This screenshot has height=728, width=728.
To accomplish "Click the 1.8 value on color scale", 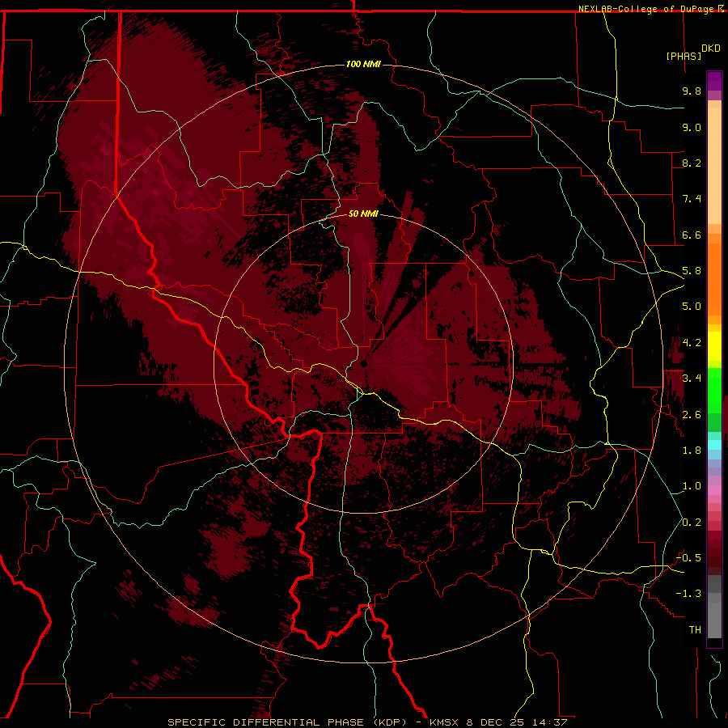I will (x=692, y=451).
